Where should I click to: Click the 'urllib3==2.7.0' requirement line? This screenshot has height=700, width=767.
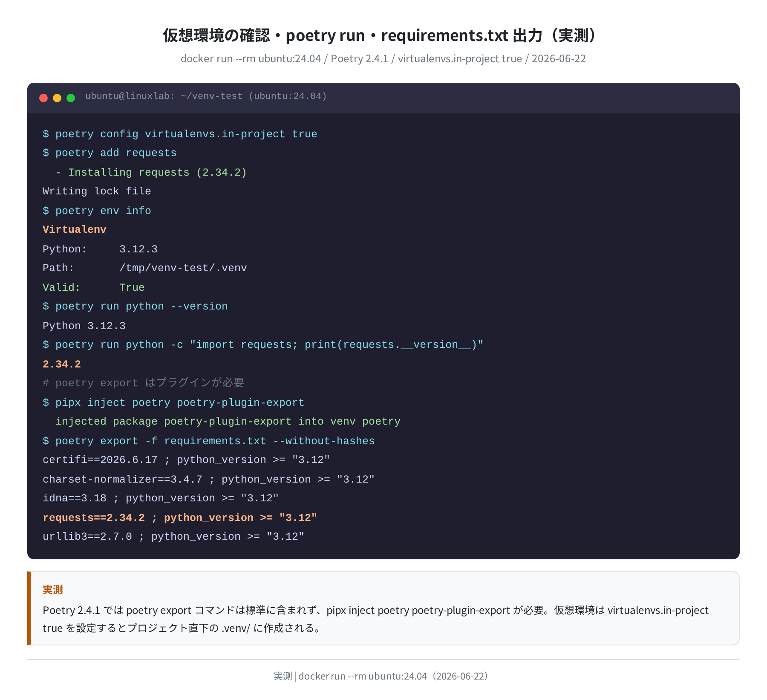click(173, 537)
